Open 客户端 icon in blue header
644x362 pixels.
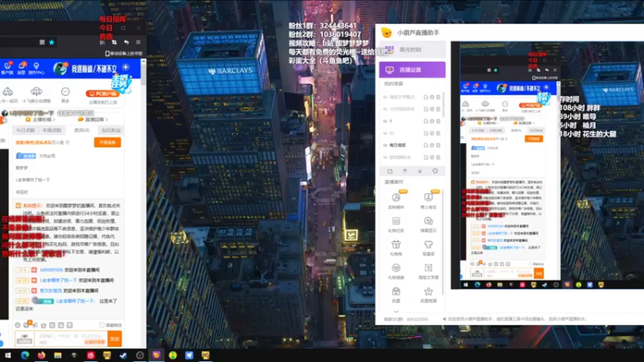[7, 68]
